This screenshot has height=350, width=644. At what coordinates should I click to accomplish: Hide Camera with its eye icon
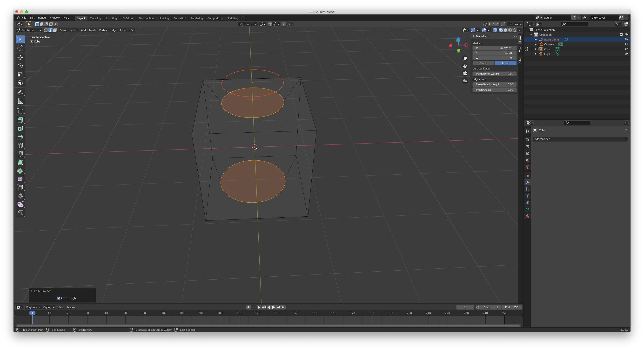626,44
